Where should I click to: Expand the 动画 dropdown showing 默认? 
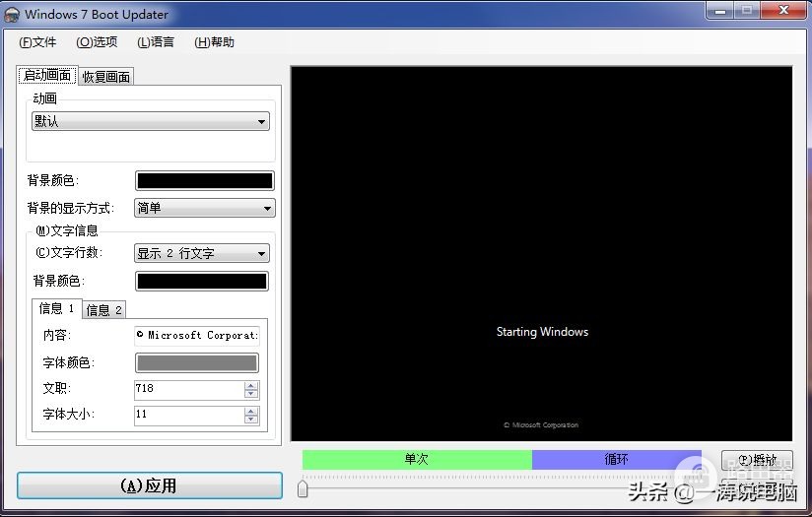[151, 122]
